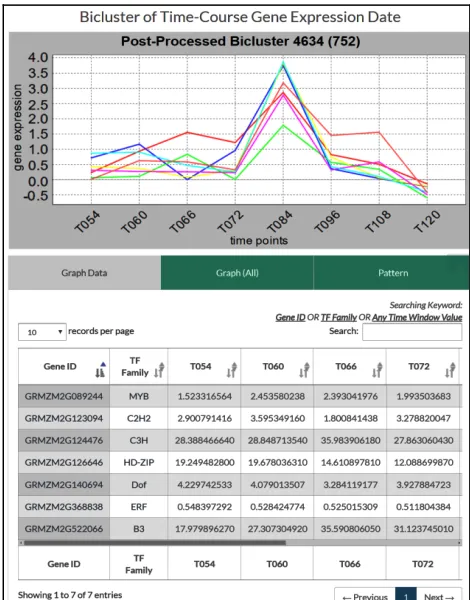Image resolution: width=470 pixels, height=600 pixels.
Task: Click the T120 time point label on chart
Action: 426,222
